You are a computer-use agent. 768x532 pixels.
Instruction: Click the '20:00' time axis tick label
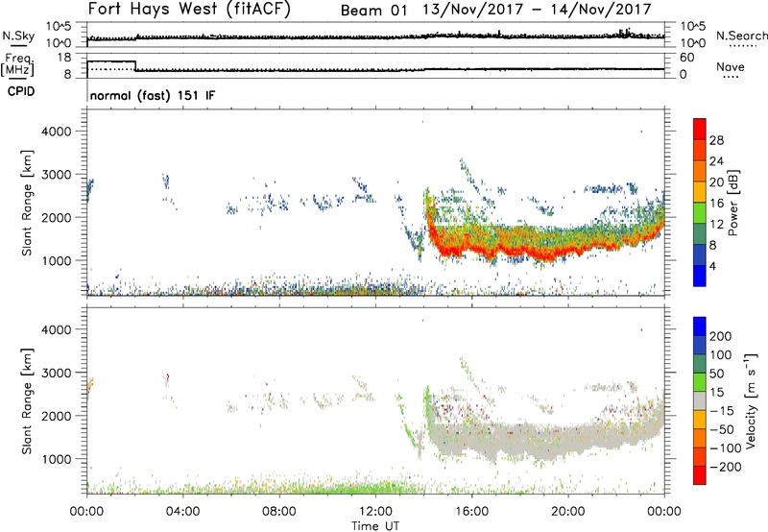coord(568,512)
